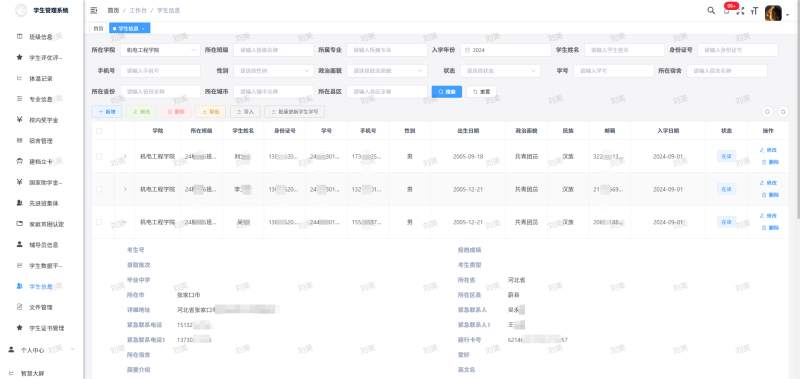Viewport: 800px width, 379px height.
Task: Click 删除 link in the second row
Action: [x=769, y=195]
